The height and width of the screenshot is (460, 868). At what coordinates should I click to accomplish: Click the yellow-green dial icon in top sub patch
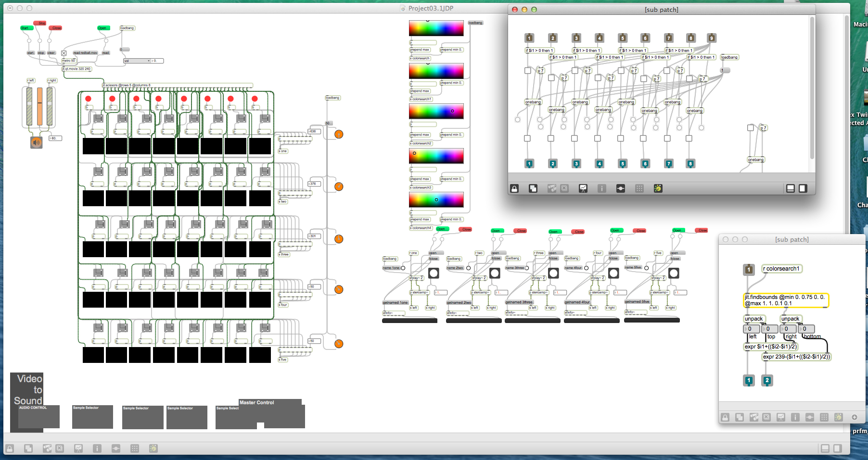(x=658, y=188)
